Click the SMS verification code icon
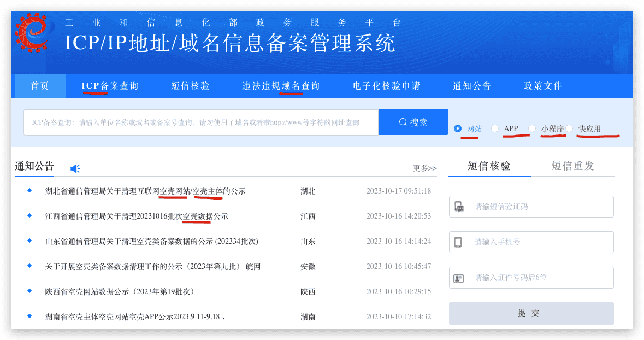This screenshot has height=340, width=644. [x=459, y=207]
